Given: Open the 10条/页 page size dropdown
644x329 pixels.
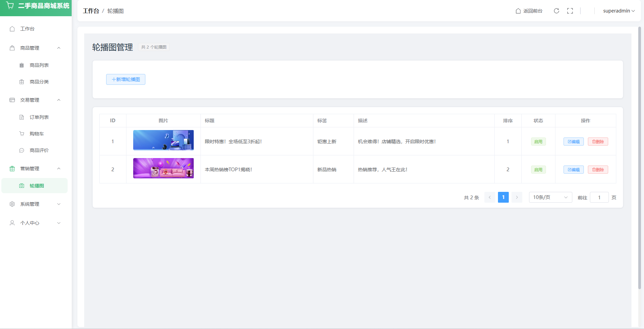Looking at the screenshot, I should (550, 197).
